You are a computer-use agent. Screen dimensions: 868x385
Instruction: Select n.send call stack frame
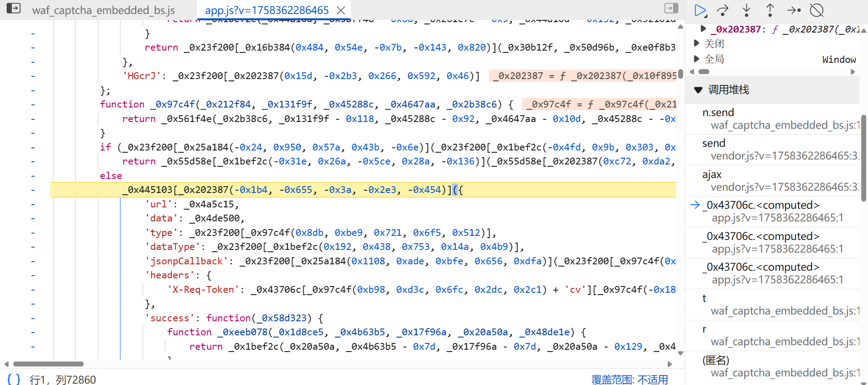(x=773, y=118)
